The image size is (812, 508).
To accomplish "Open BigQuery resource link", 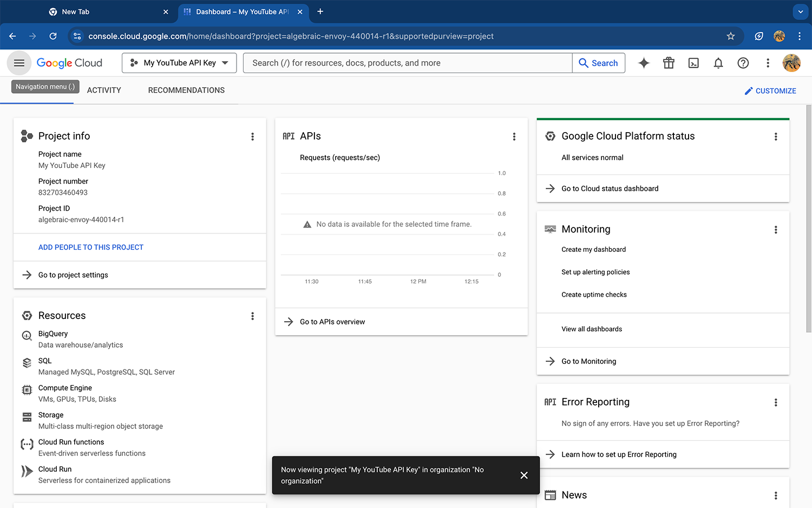I will click(x=53, y=334).
